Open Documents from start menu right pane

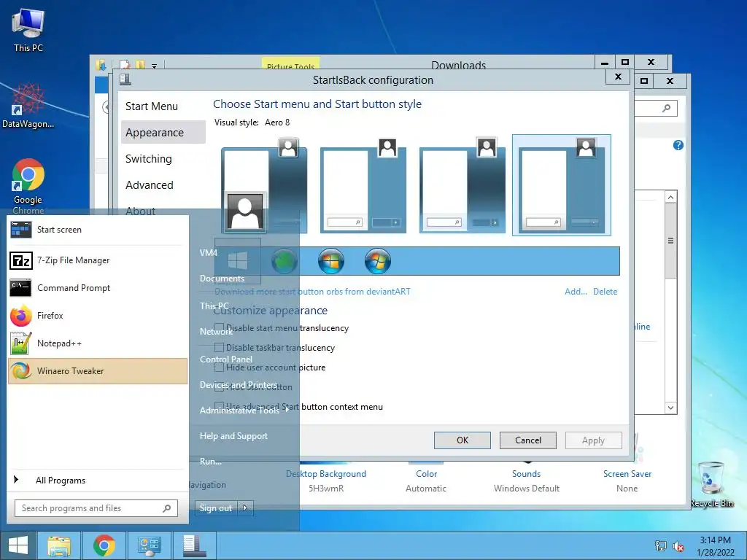222,278
